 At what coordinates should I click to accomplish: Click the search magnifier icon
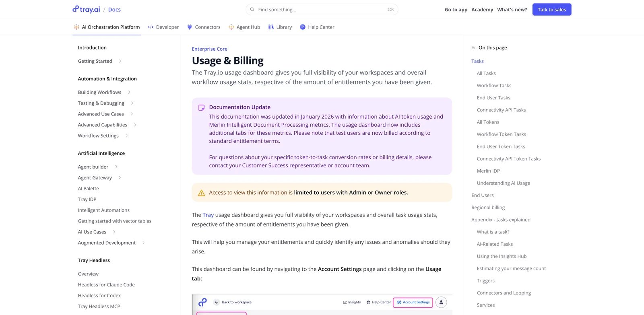tap(252, 10)
